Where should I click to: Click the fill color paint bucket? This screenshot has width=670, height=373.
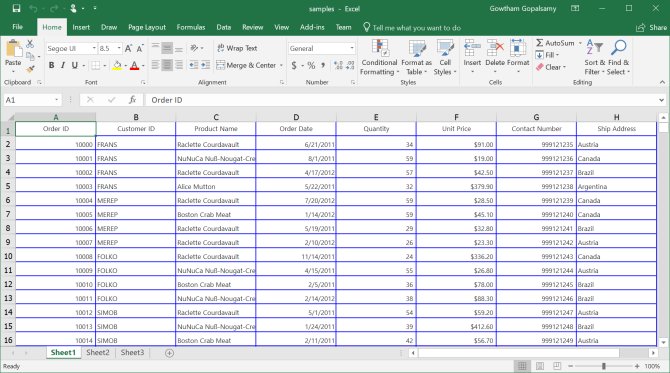pos(117,65)
